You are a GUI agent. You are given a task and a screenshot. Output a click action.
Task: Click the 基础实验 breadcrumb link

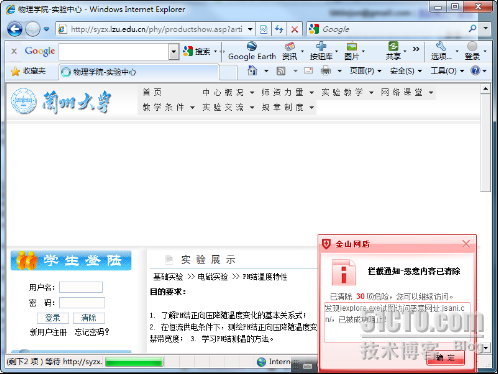[168, 277]
